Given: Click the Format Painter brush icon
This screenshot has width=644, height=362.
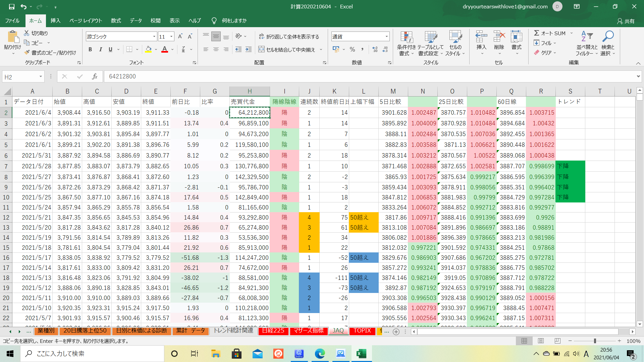Looking at the screenshot, I should 27,53.
